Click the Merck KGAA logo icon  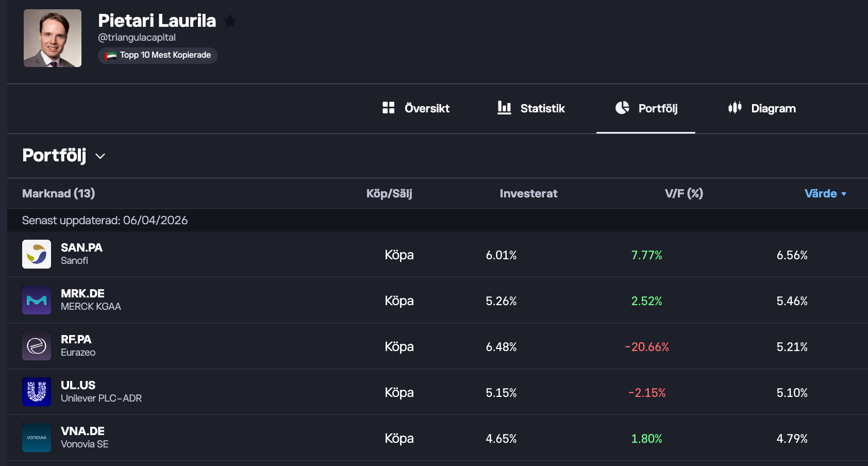coord(37,300)
